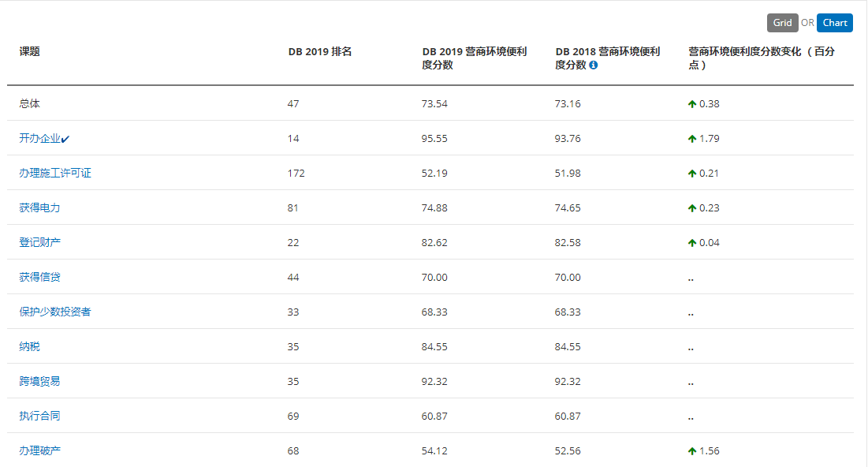Viewport: 868px width, 467px height.
Task: Click green up arrow in 总体 row
Action: pyautogui.click(x=692, y=104)
